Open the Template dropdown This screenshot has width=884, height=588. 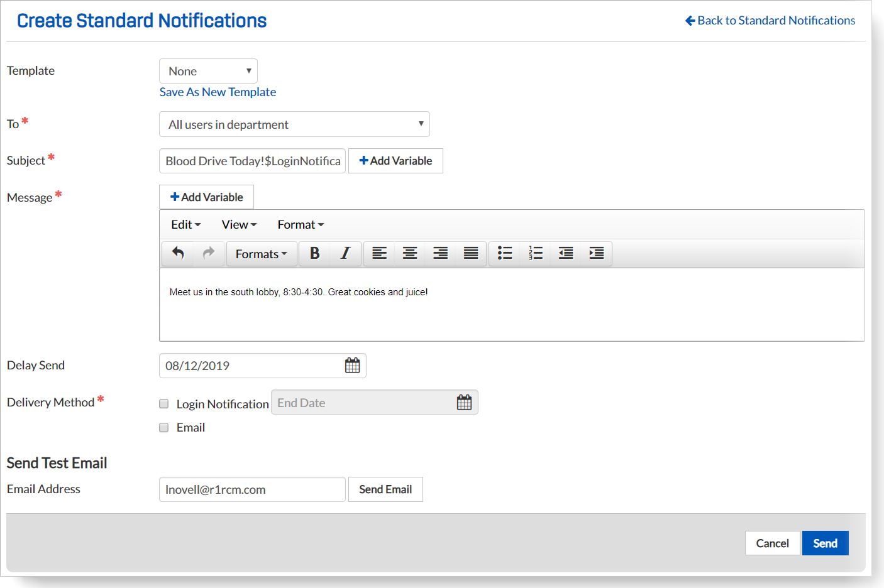click(x=208, y=70)
